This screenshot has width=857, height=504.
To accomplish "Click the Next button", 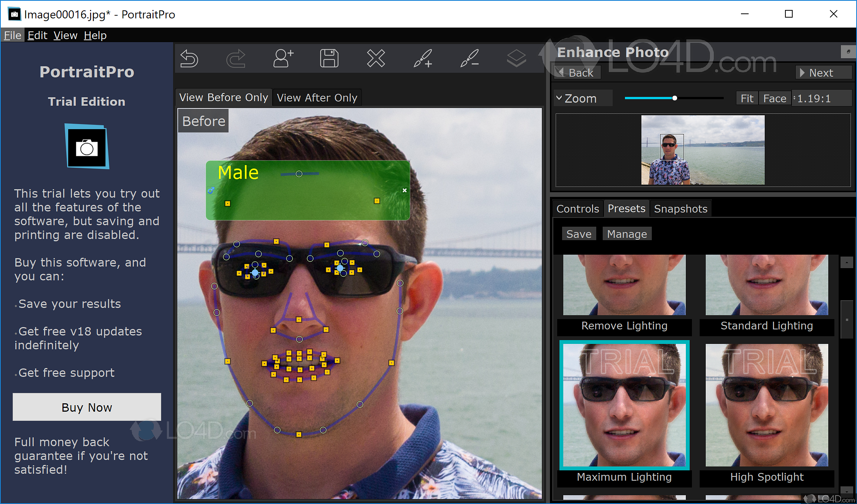I will 823,72.
